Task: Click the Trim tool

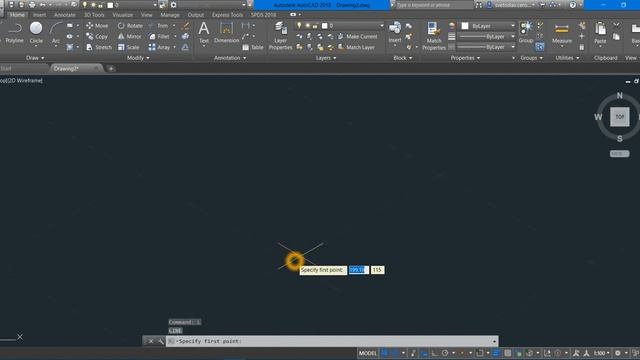Action: pyautogui.click(x=158, y=26)
